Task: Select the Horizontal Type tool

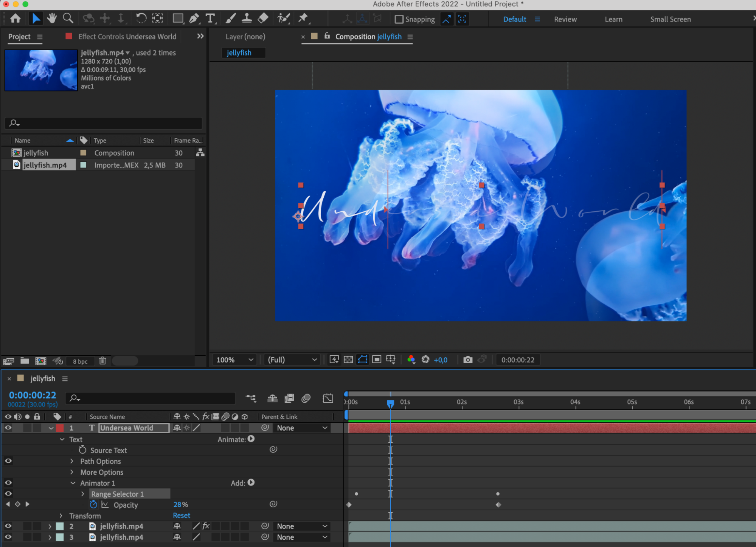Action: click(x=210, y=19)
